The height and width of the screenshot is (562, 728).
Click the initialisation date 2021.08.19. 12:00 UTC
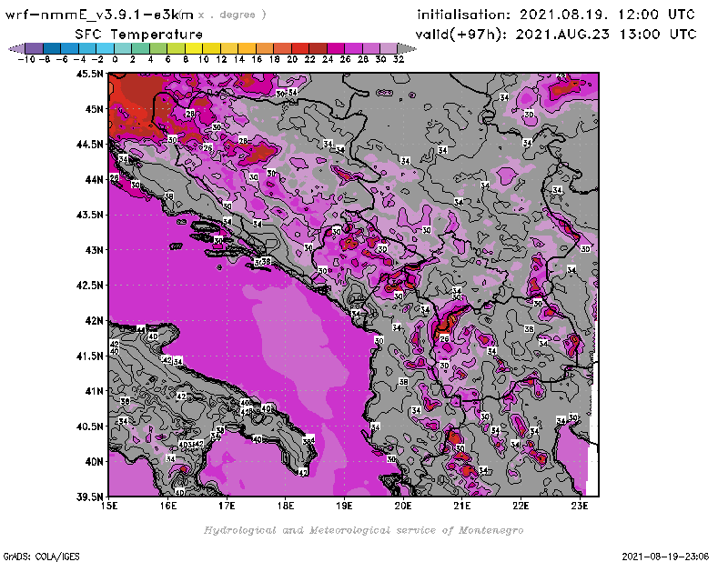(607, 15)
